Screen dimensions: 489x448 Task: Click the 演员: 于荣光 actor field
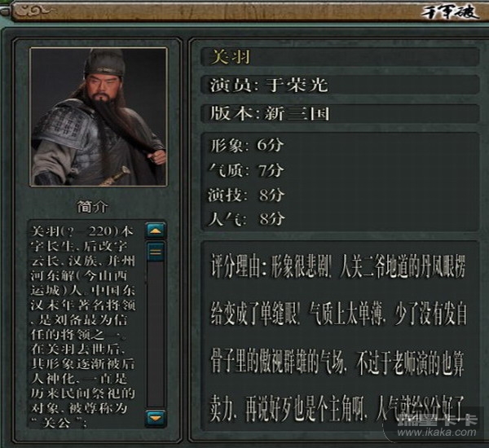tap(340, 85)
